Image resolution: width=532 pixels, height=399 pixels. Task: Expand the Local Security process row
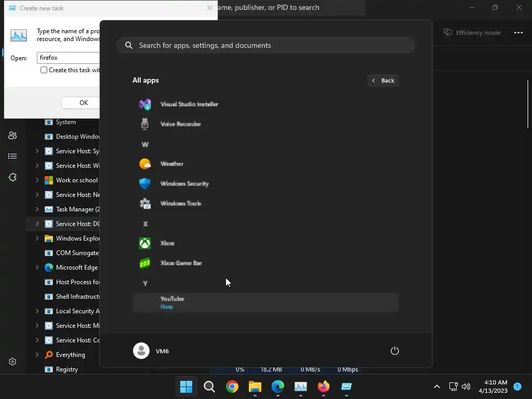(x=37, y=311)
